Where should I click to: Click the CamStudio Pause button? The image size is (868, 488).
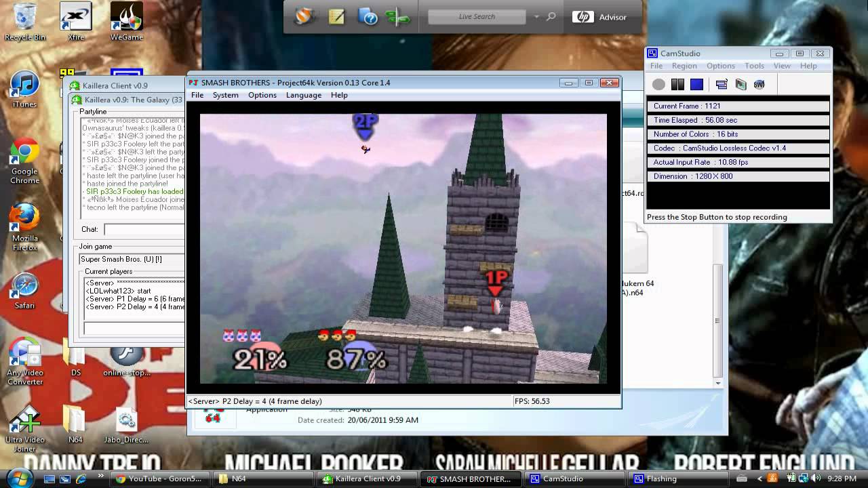coord(677,84)
